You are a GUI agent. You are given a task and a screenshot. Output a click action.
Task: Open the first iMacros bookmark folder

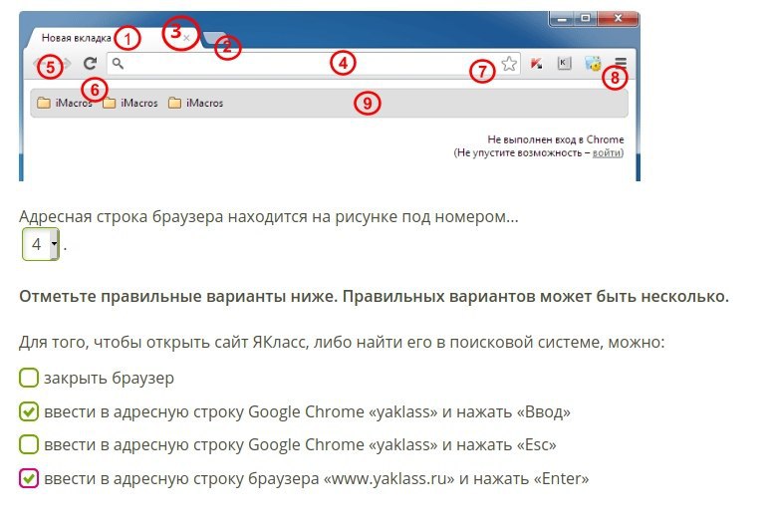coord(65,103)
